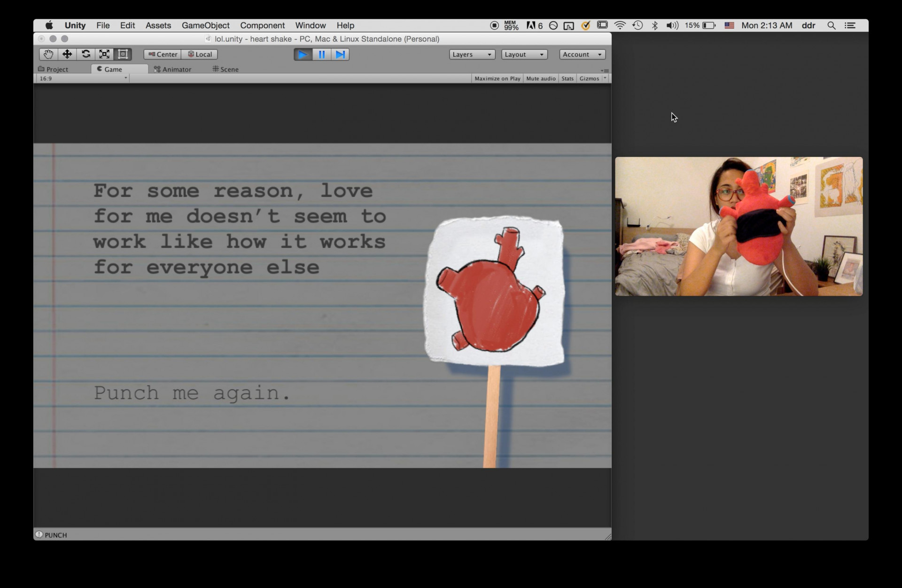Select the Scale tool icon

click(104, 54)
